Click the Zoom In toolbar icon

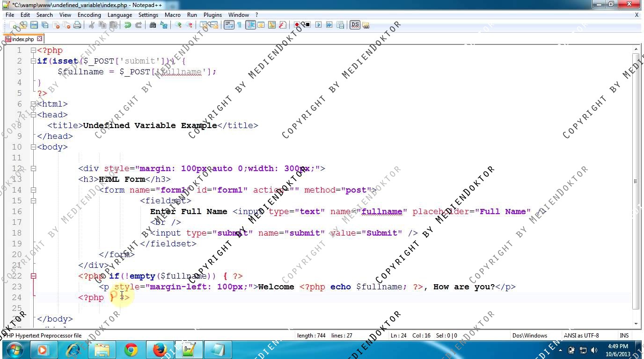coord(178,25)
